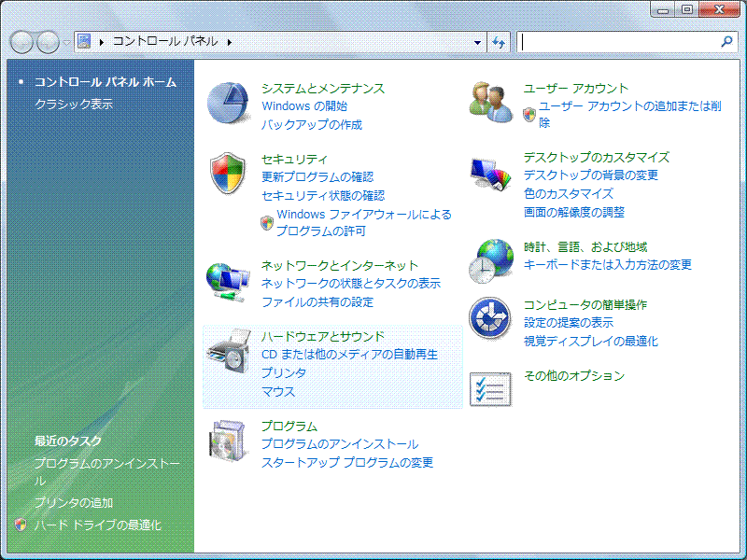Click デスクトップの背景の変更 link
The image size is (747, 560).
[591, 175]
